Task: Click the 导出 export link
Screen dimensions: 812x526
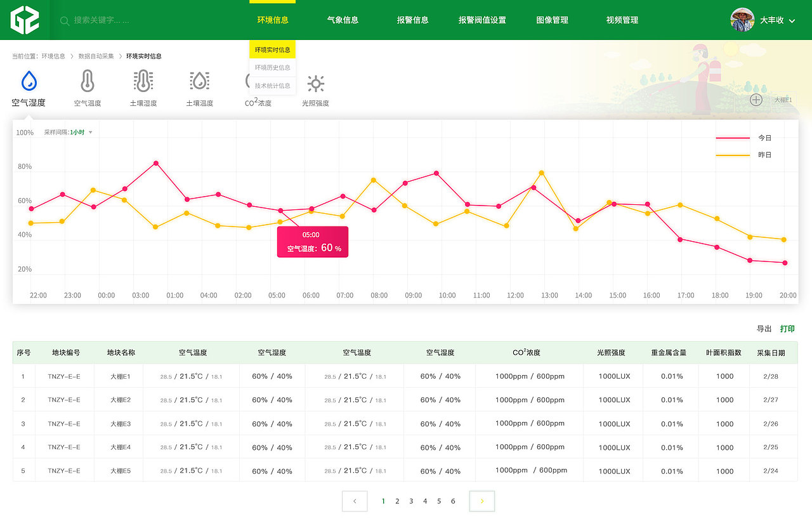Action: click(764, 329)
